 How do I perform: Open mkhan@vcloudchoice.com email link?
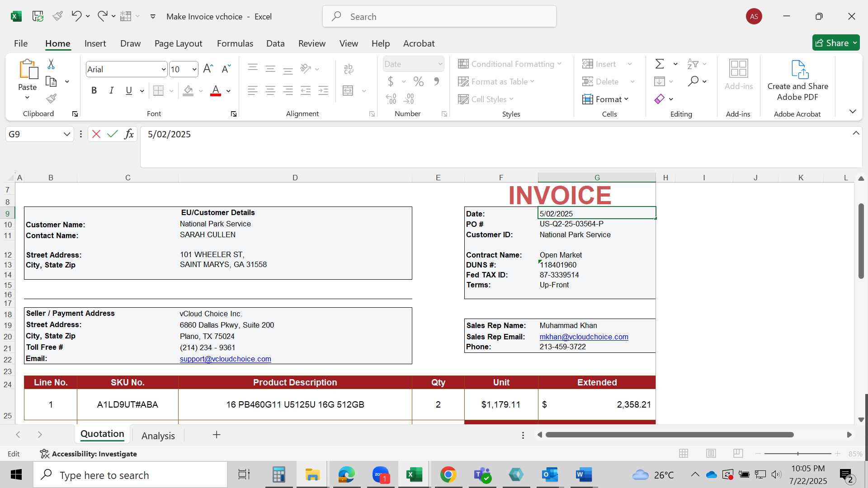[x=584, y=337]
